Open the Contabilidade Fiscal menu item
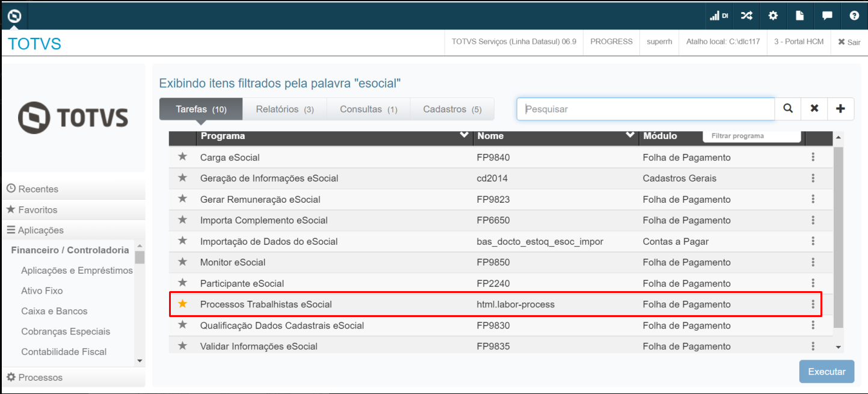The height and width of the screenshot is (394, 868). pos(64,352)
